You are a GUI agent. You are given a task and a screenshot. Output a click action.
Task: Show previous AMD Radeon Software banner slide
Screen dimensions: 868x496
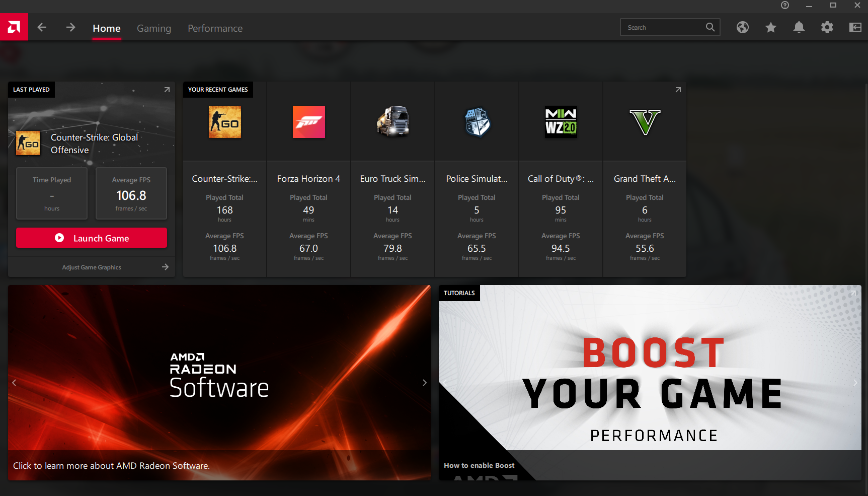(x=14, y=383)
